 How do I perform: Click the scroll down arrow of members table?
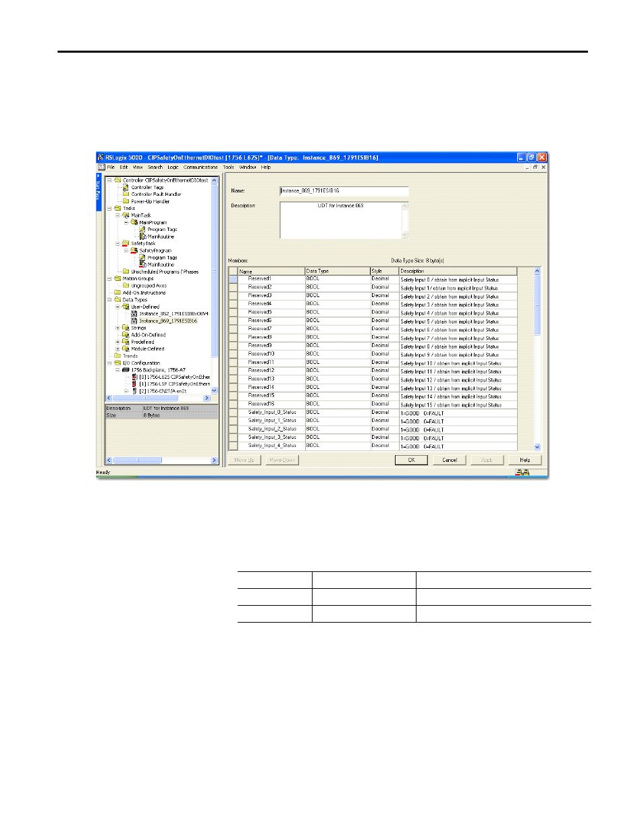point(537,447)
